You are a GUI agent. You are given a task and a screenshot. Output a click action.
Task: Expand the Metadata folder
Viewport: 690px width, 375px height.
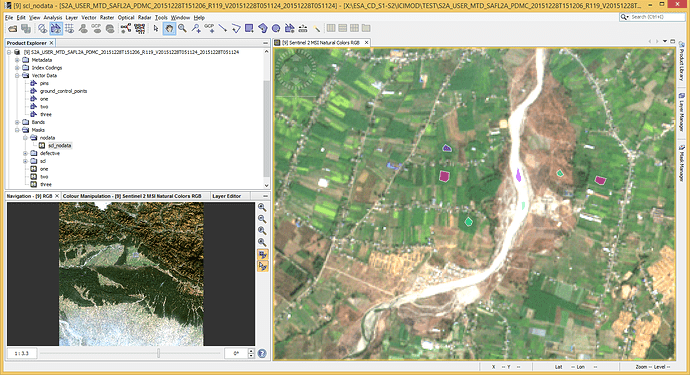(x=17, y=60)
